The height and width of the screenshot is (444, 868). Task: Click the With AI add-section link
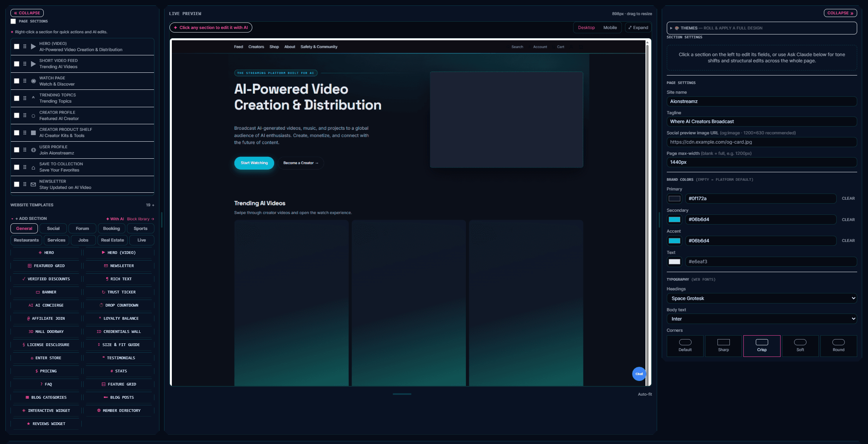point(115,219)
